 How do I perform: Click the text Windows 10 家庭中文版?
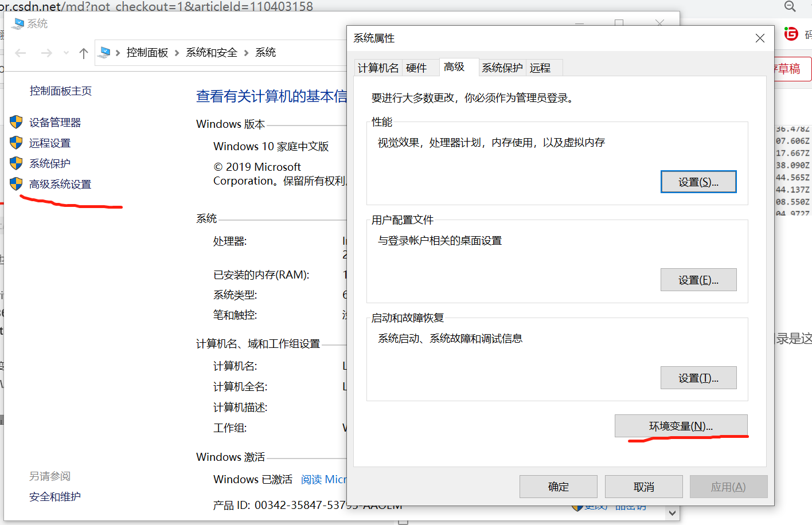[x=271, y=146]
